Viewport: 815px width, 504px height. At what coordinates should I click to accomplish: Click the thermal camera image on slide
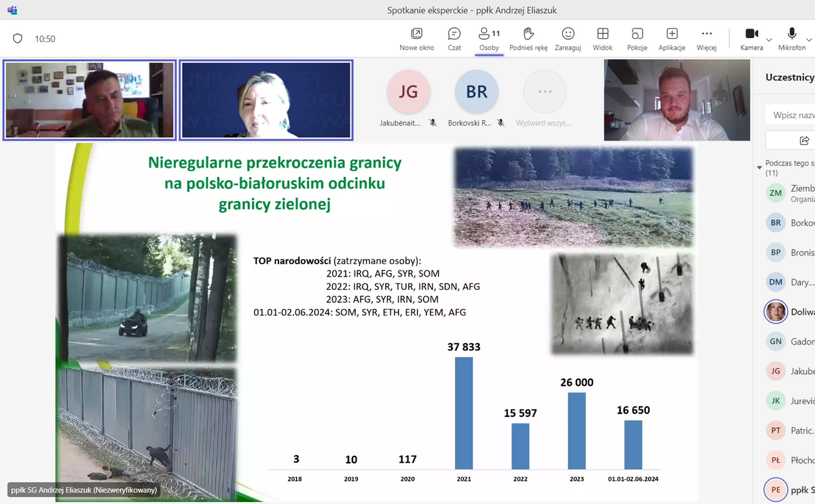621,304
